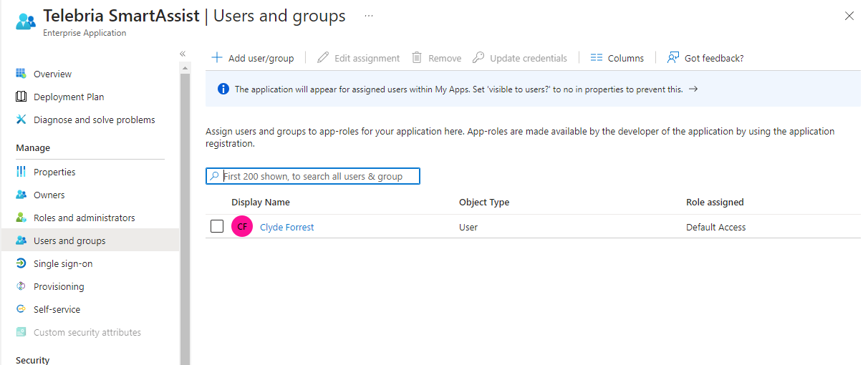Viewport: 868px width, 365px height.
Task: Sort by Display Name column header
Action: pyautogui.click(x=261, y=202)
